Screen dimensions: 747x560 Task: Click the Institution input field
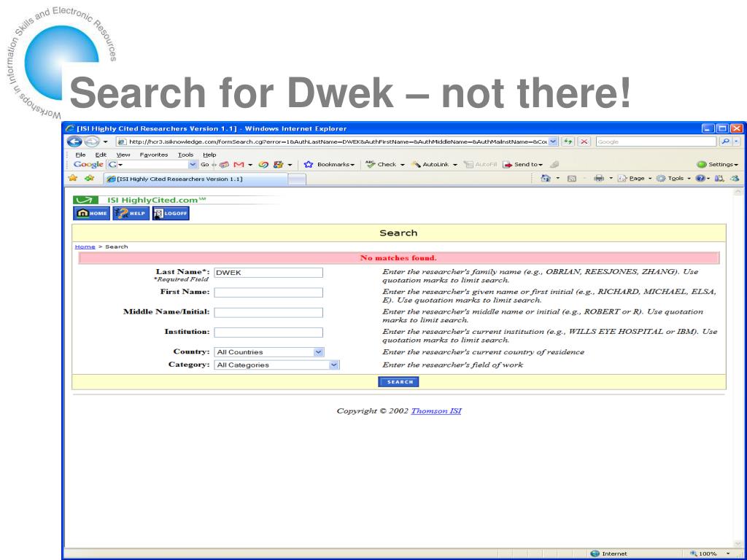[268, 332]
